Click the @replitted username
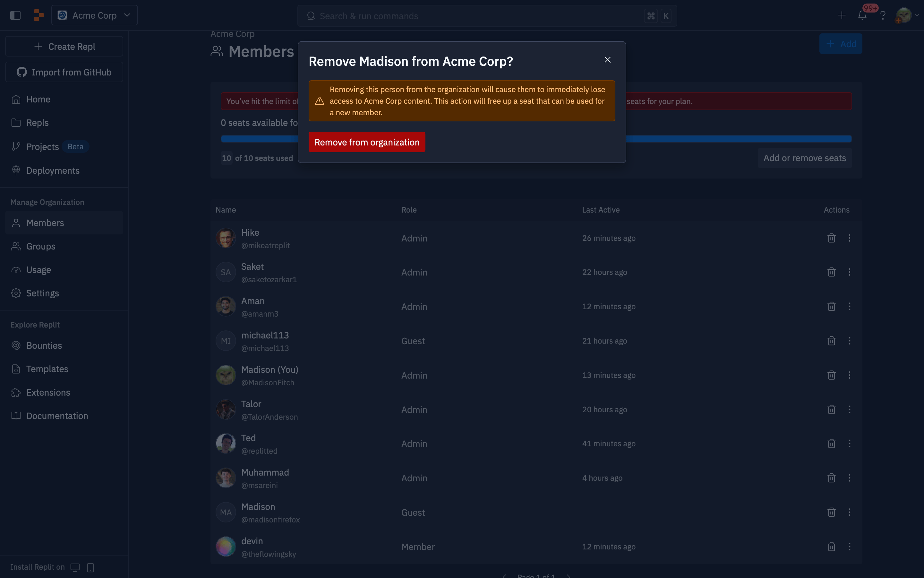 pos(259,451)
